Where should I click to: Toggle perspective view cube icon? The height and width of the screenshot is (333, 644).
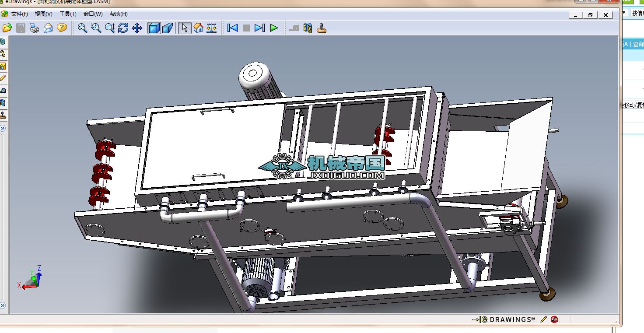tap(168, 28)
